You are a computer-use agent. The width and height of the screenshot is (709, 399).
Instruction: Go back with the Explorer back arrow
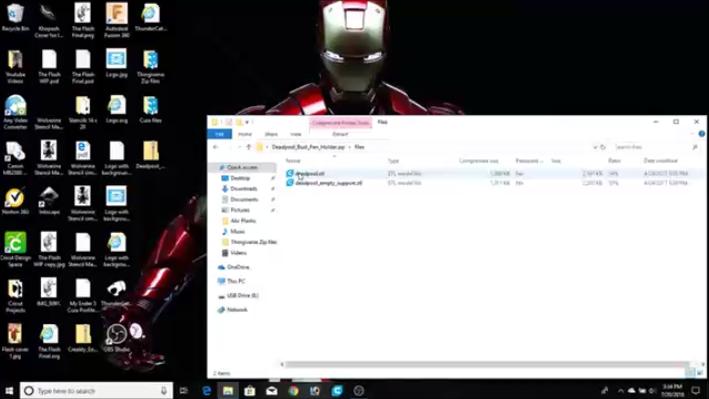[216, 147]
